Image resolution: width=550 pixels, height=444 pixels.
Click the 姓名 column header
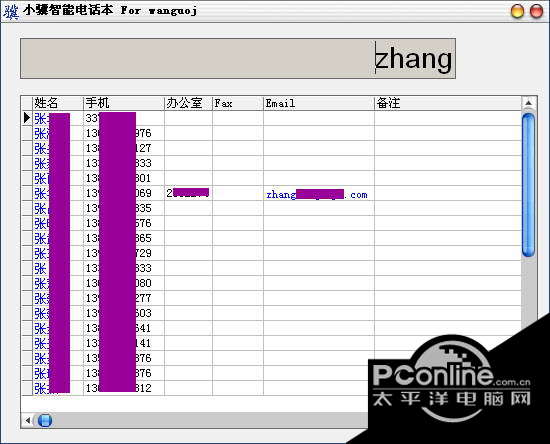click(x=58, y=103)
